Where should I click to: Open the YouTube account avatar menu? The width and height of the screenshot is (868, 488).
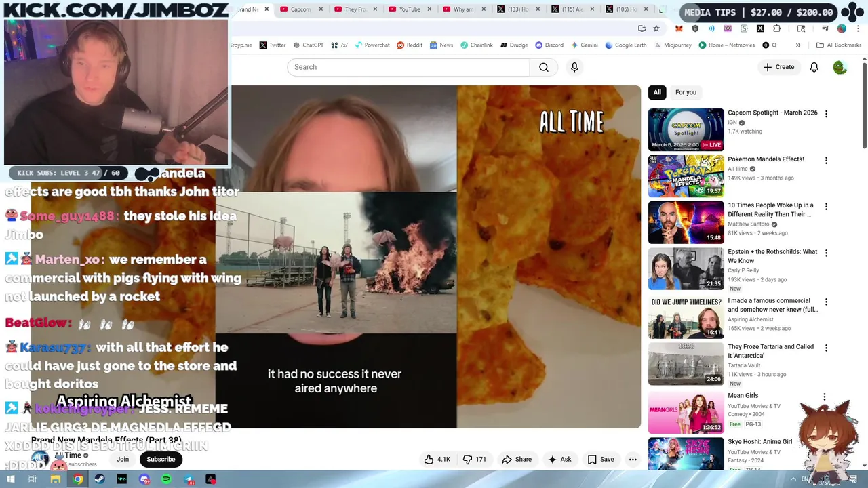point(840,67)
